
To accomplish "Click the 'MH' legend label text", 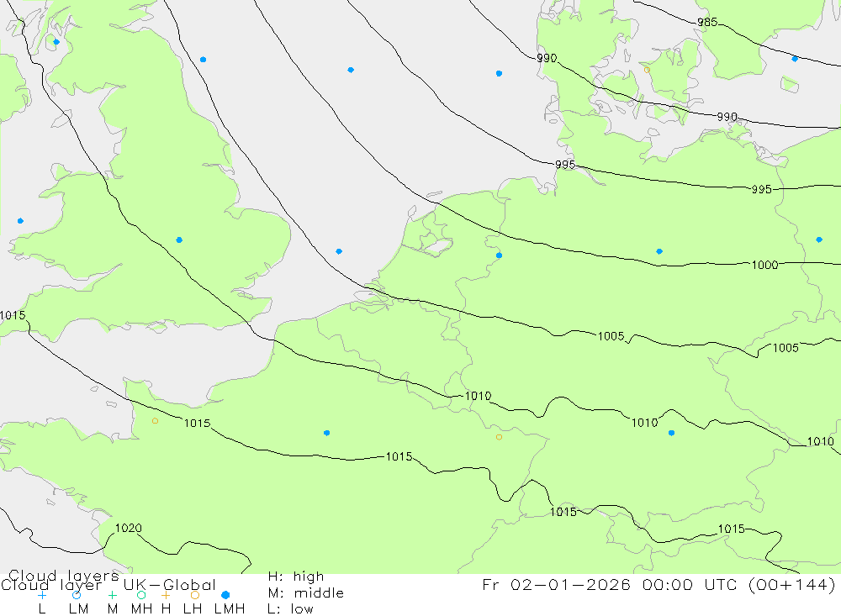I will (x=141, y=609).
